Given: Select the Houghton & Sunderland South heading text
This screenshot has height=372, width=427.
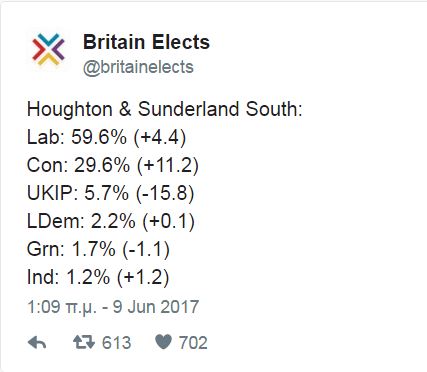Looking at the screenshot, I should click(x=165, y=110).
